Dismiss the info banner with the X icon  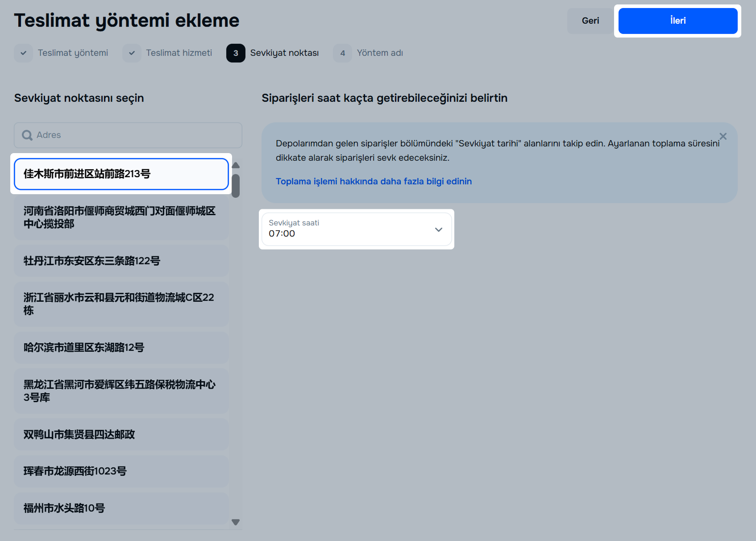[x=723, y=137]
